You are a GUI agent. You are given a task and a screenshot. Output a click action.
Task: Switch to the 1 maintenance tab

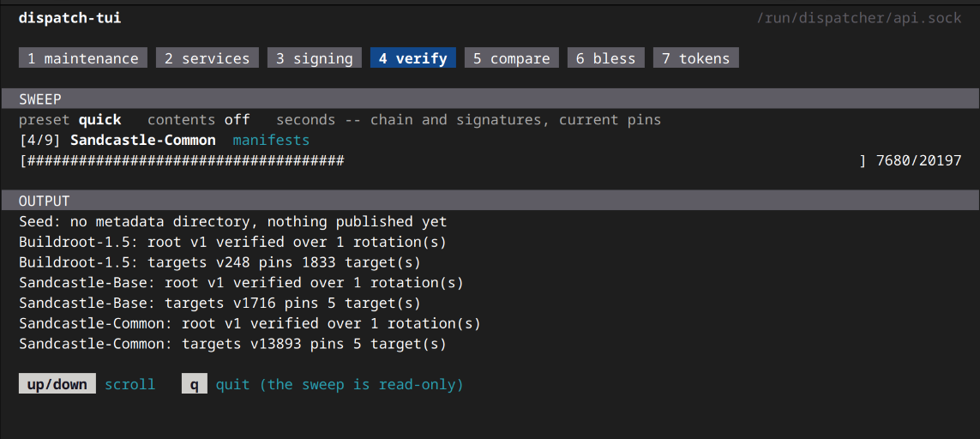[83, 58]
